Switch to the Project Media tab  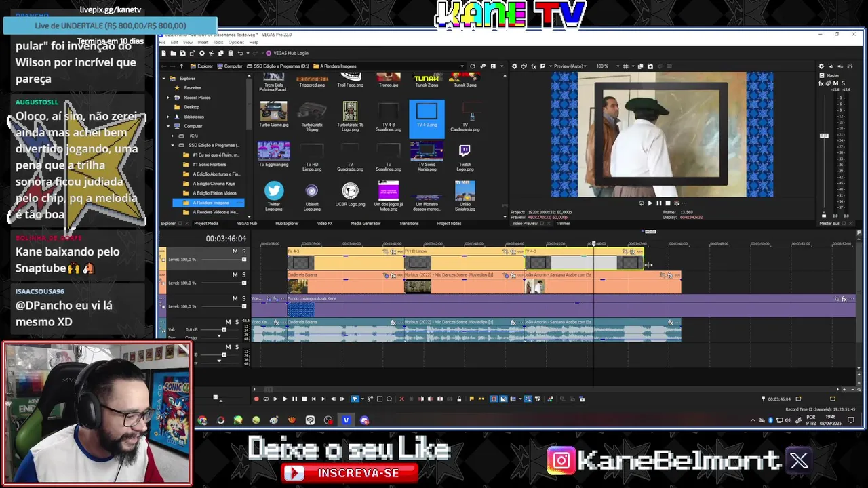206,223
